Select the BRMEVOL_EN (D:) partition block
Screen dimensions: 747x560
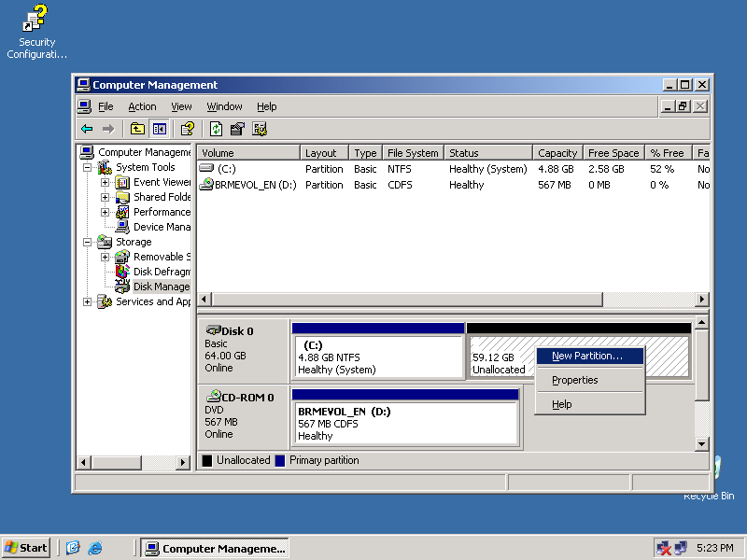(405, 418)
